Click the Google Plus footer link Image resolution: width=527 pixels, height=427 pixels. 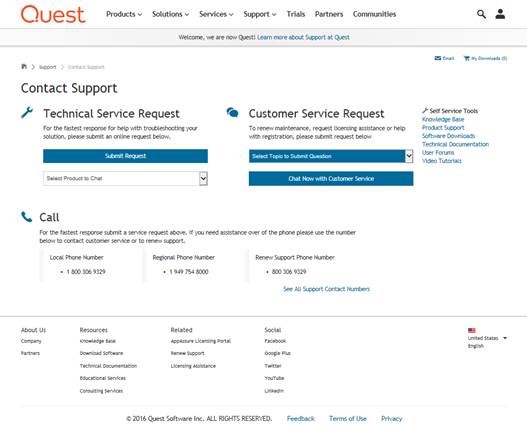[277, 353]
